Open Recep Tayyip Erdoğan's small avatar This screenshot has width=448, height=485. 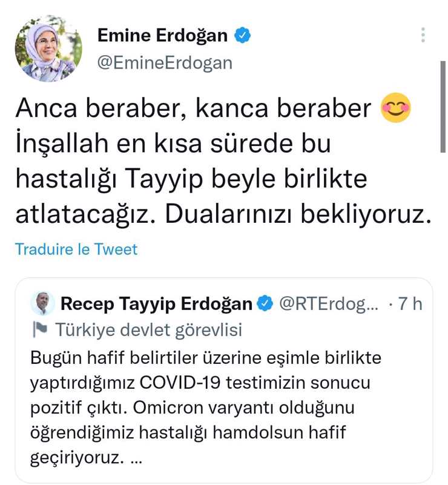click(x=42, y=303)
